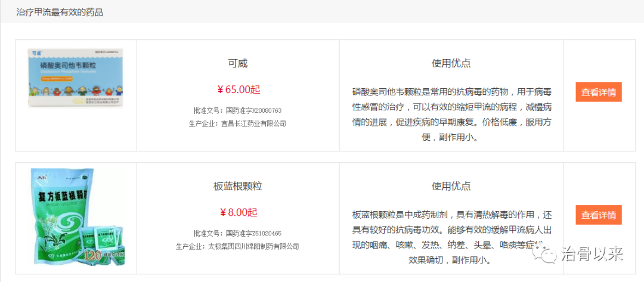This screenshot has height=282, width=644.
Task: Click 使用优点 heading in 可威 row
Action: click(x=451, y=64)
